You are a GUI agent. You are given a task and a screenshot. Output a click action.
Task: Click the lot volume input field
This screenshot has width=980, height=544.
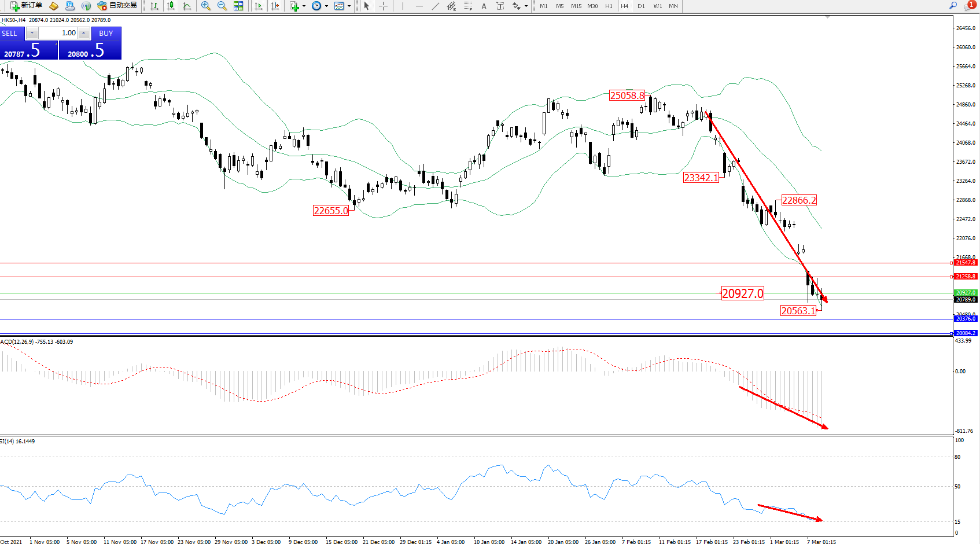click(x=59, y=33)
